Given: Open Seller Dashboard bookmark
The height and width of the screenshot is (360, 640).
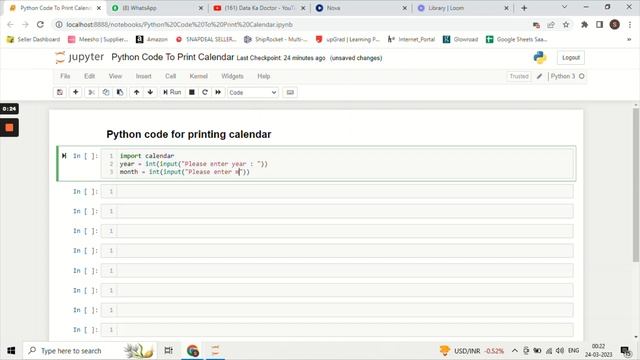Looking at the screenshot, I should (33, 39).
